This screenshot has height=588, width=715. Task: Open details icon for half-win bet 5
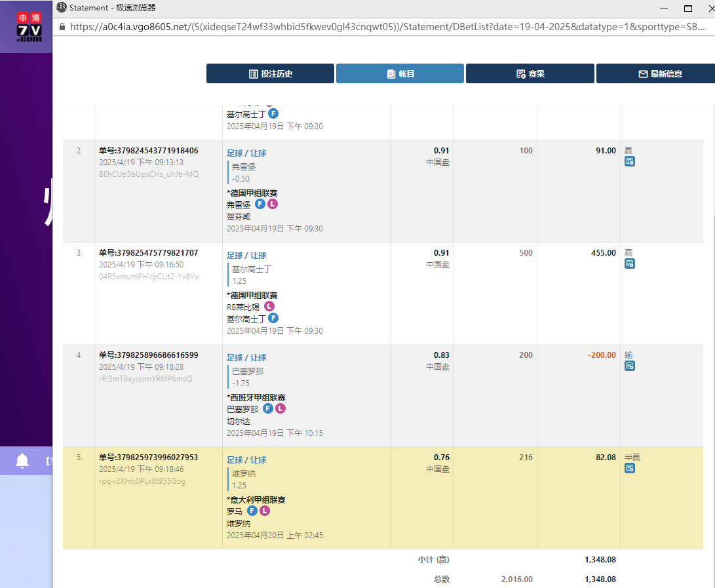pos(629,468)
